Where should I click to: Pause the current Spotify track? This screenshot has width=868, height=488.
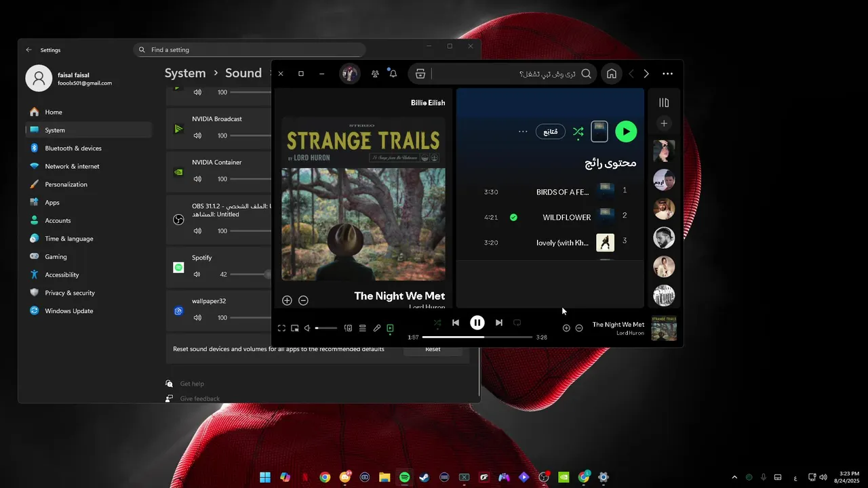tap(477, 323)
